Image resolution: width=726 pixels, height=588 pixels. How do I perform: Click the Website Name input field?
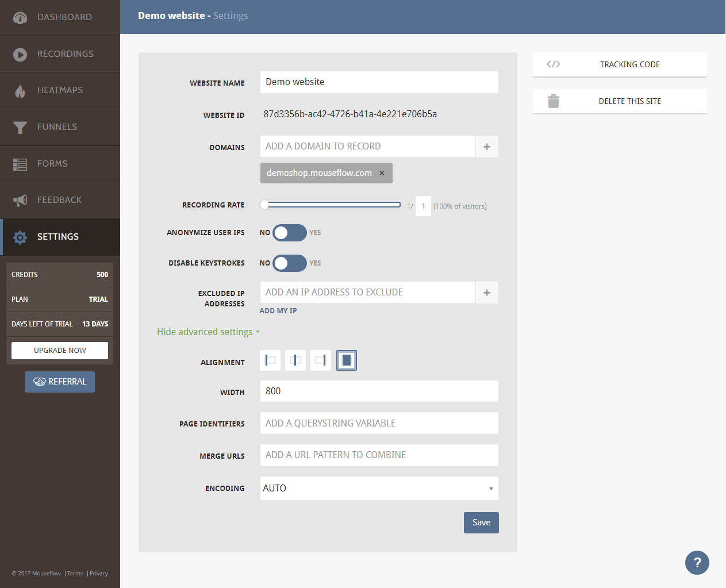[379, 82]
